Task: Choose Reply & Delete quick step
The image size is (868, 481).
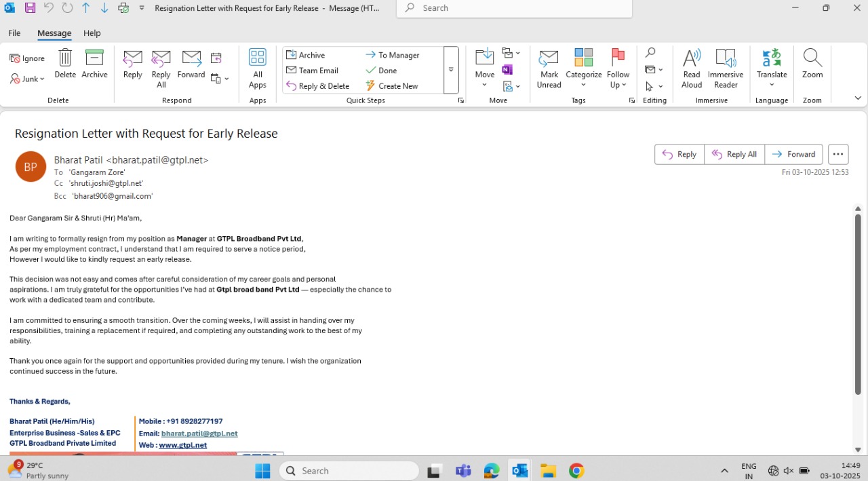Action: click(318, 86)
